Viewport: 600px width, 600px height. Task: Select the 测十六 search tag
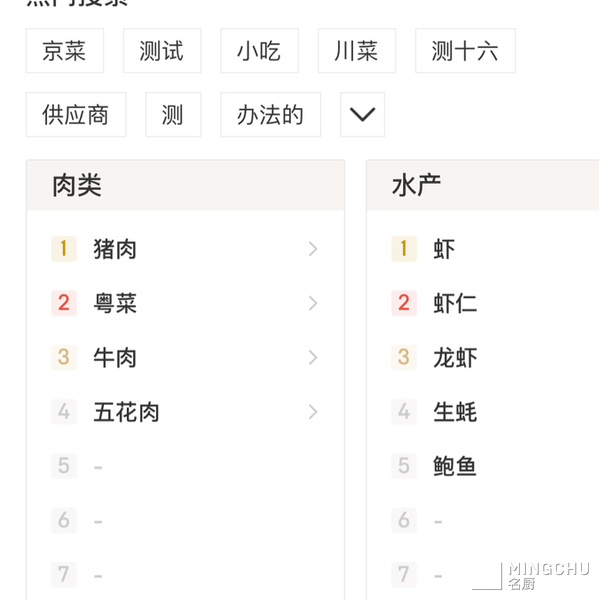click(x=465, y=51)
